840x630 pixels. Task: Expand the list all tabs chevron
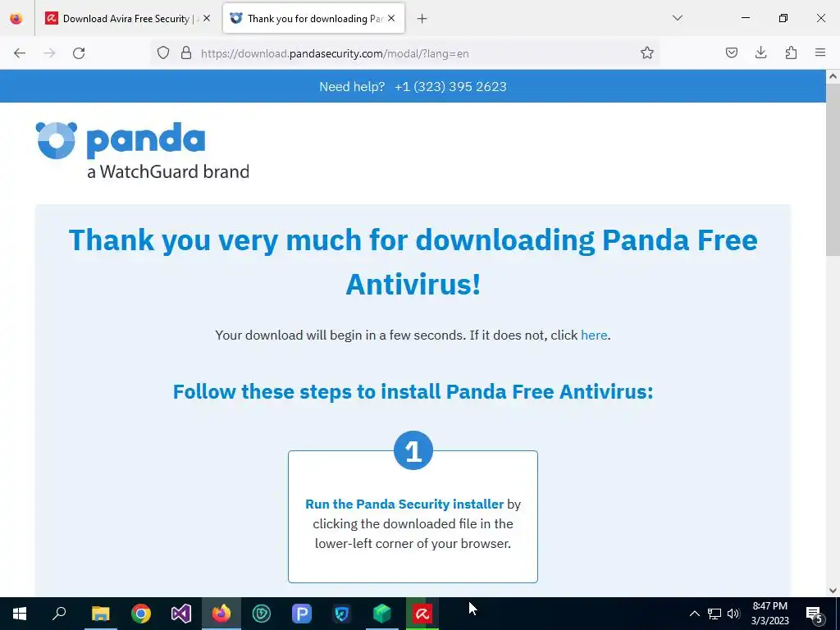(677, 18)
